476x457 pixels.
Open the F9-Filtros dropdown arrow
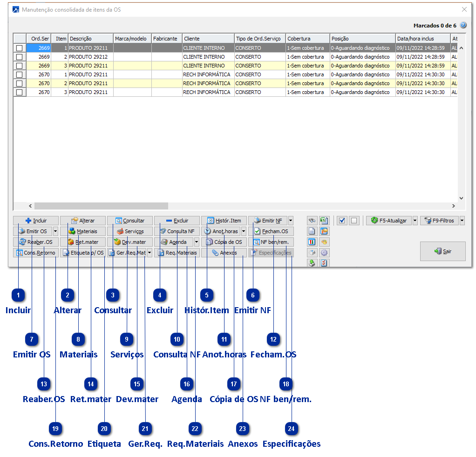click(x=462, y=221)
